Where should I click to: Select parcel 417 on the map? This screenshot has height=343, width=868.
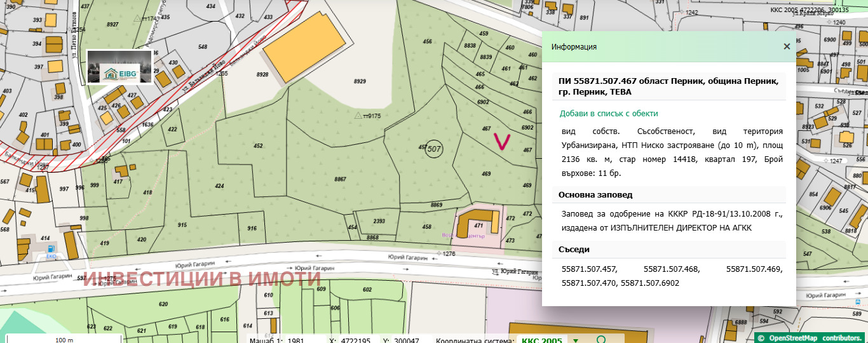(118, 182)
